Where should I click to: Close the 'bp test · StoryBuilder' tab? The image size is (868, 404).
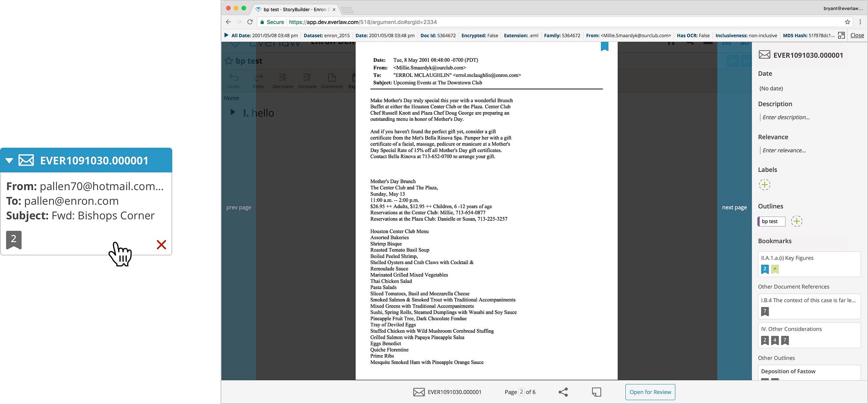coord(334,10)
